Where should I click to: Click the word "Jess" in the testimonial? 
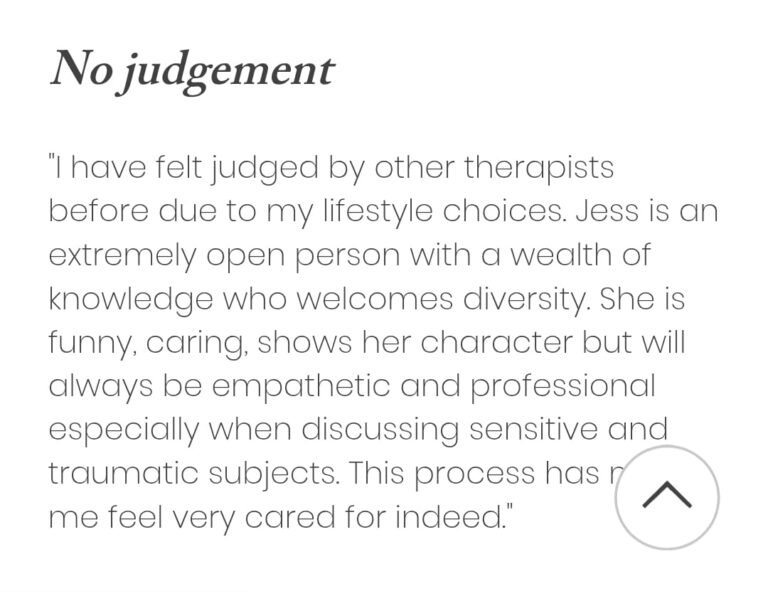coord(607,211)
